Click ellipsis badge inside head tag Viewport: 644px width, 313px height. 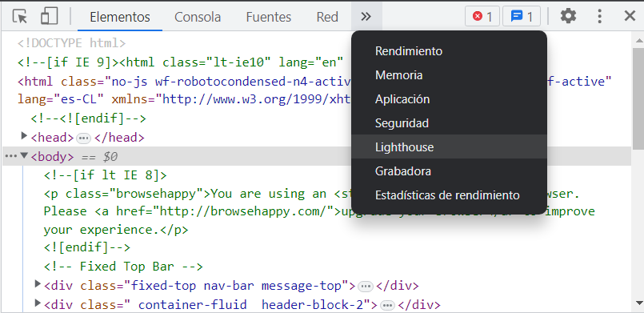point(84,138)
